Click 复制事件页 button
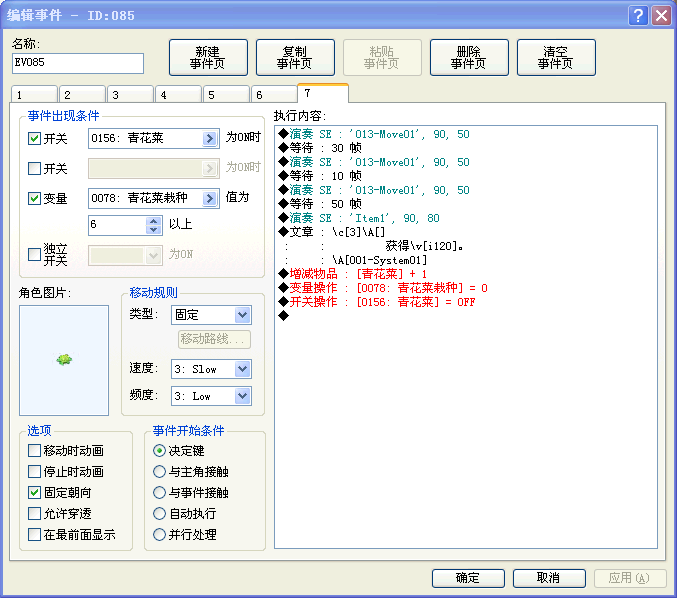677x598 pixels. 295,57
